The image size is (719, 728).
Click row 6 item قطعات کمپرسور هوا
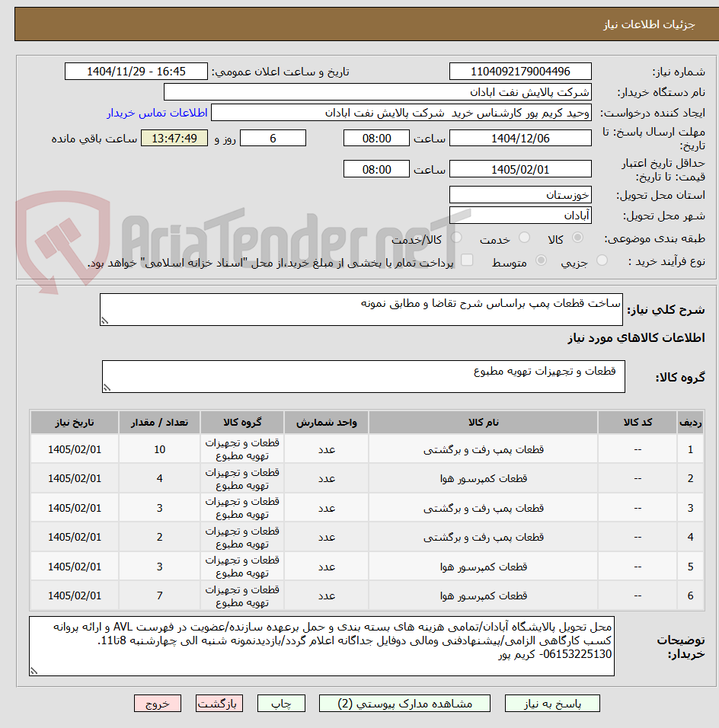click(x=483, y=595)
